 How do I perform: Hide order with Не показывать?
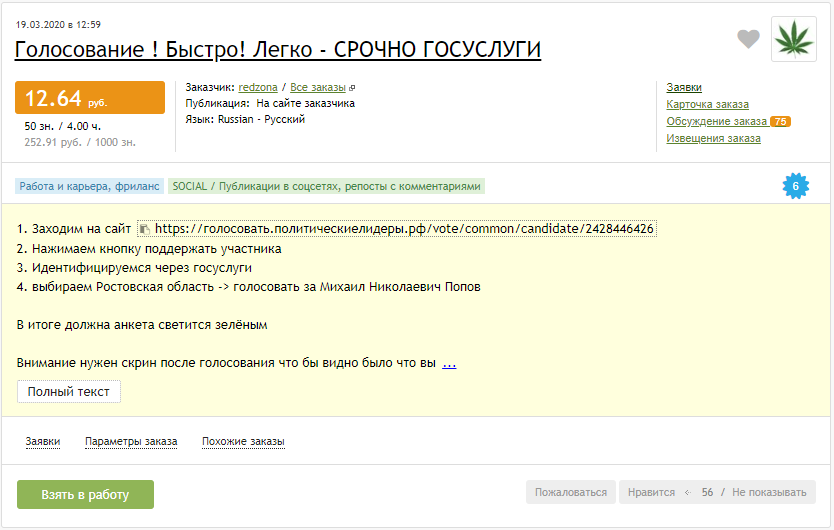click(x=769, y=492)
